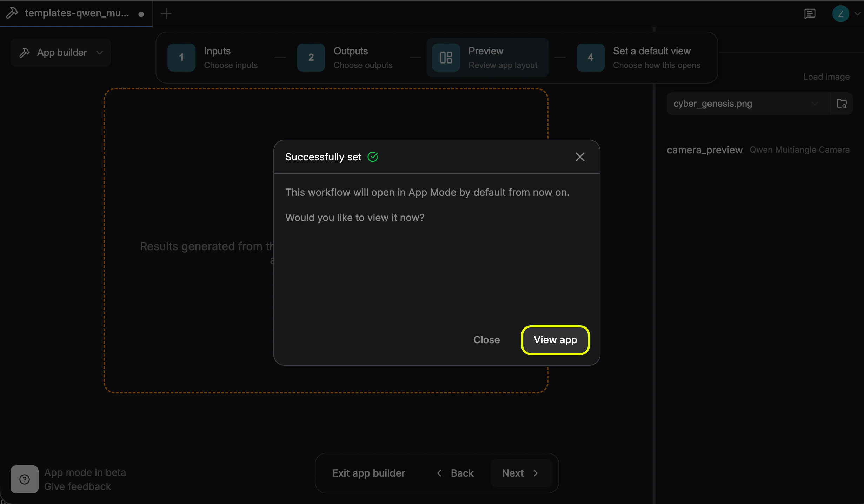This screenshot has height=504, width=864.
Task: Select the Inputs step number icon
Action: 181,57
